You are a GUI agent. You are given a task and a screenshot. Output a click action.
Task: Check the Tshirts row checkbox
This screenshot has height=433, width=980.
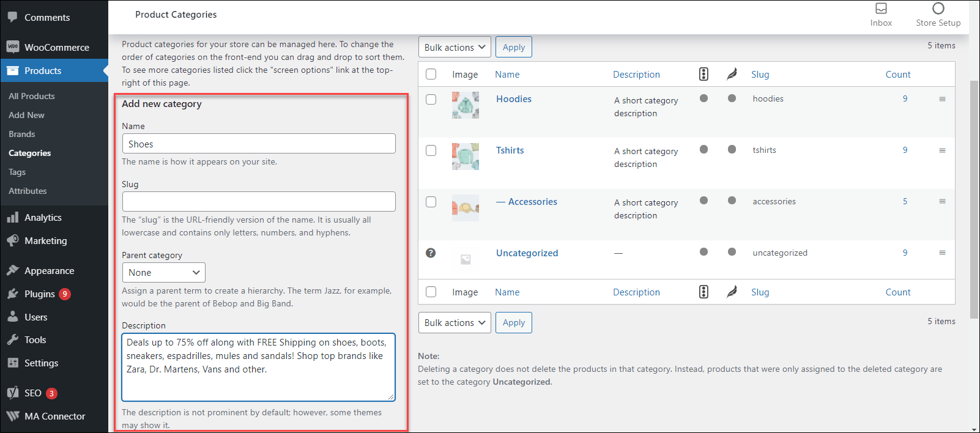coord(431,150)
